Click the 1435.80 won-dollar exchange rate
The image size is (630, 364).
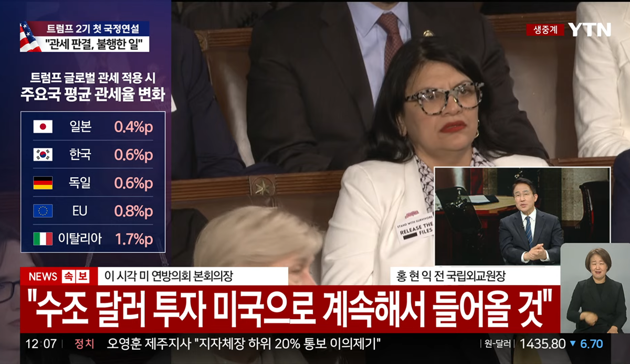coord(542,344)
